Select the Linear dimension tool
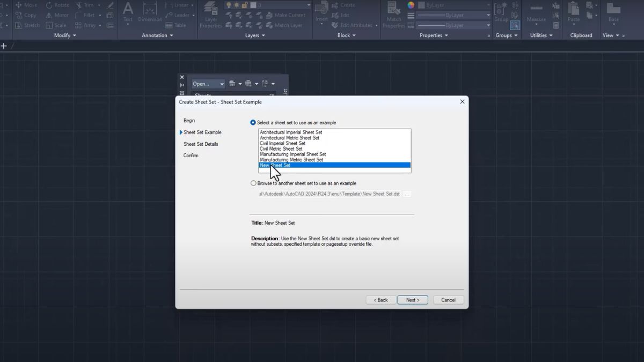Viewport: 644px width, 362px height. click(x=177, y=5)
